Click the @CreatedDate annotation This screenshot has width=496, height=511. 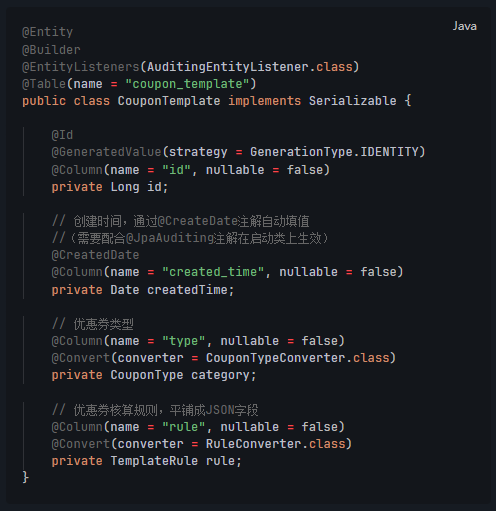(95, 255)
